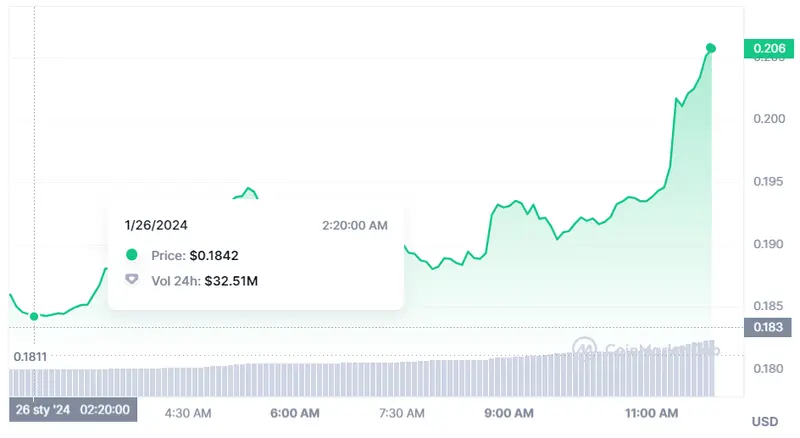Screen dimensions: 800x438
Task: Click the Vol 24h: $32.51M tooltip text
Action: [x=206, y=279]
